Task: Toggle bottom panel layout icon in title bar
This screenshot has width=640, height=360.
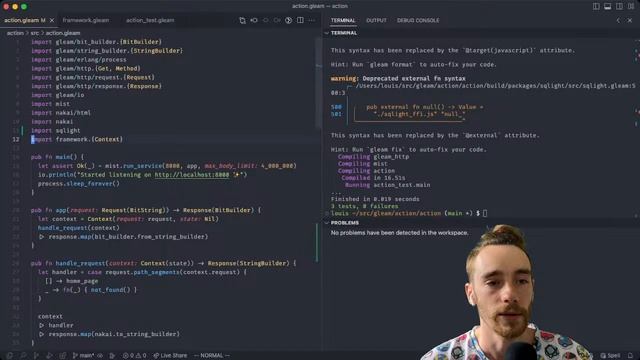Action: coord(608,6)
